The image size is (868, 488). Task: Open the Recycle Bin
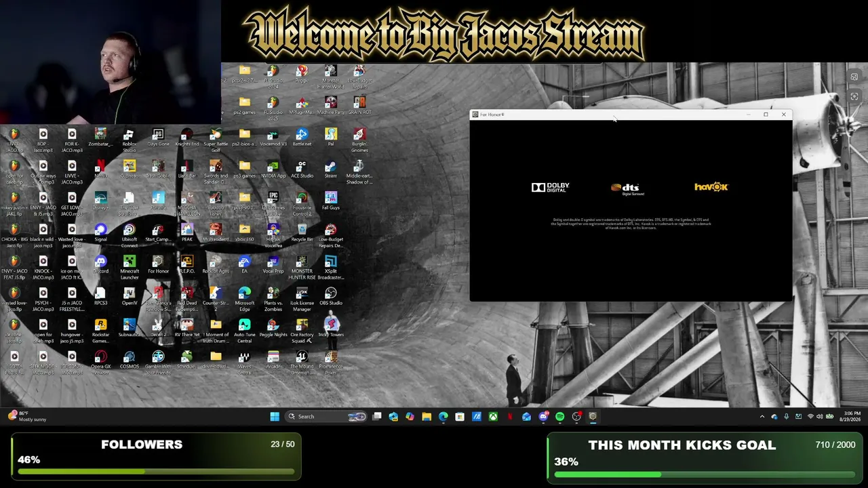click(302, 232)
